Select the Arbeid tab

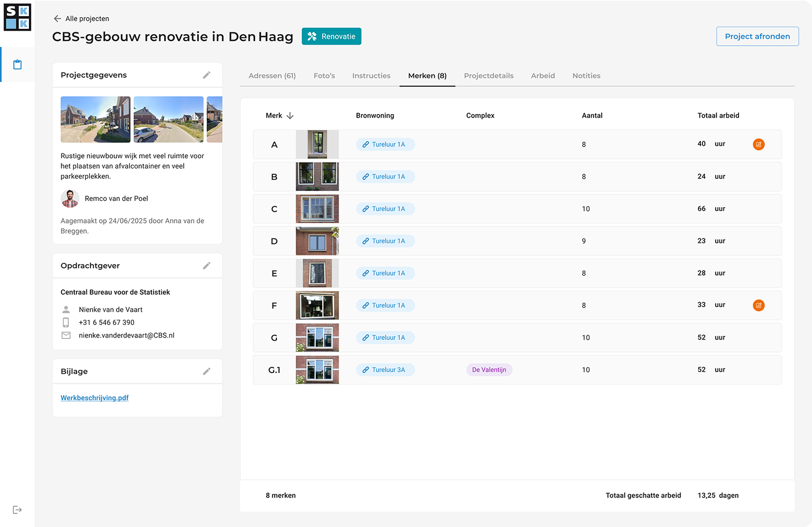(x=542, y=76)
